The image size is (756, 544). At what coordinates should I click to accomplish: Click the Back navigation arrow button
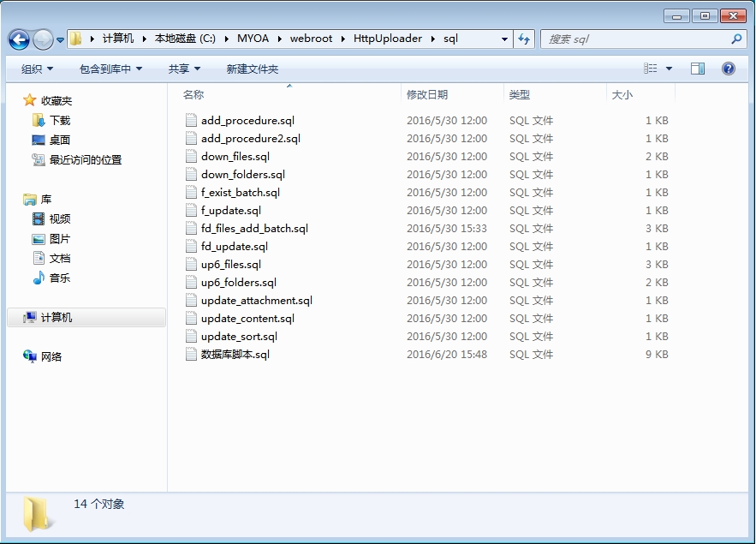tap(20, 39)
